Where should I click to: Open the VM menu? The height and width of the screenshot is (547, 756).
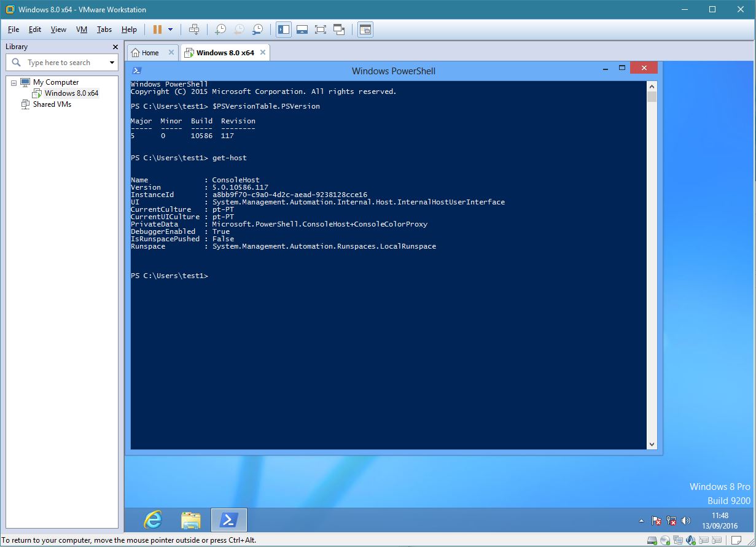82,29
